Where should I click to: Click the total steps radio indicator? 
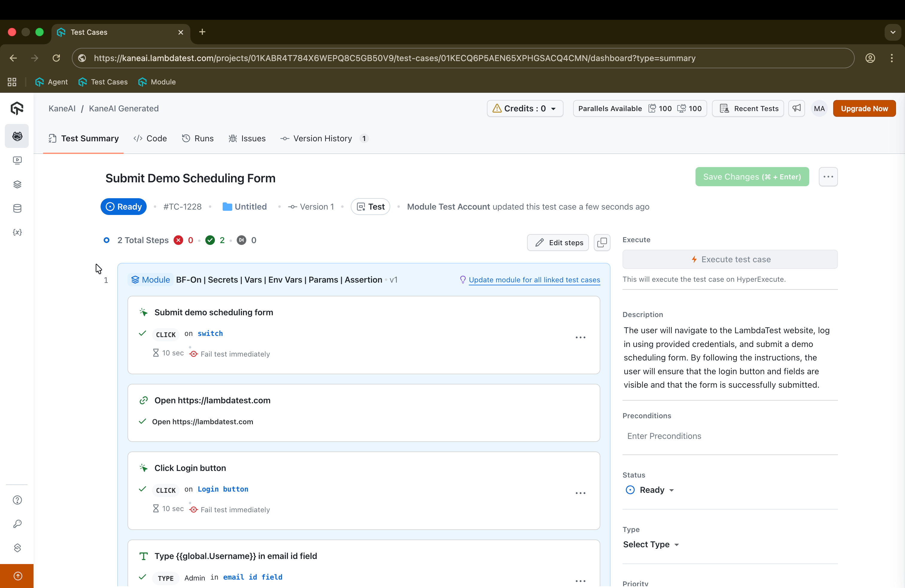click(x=107, y=240)
